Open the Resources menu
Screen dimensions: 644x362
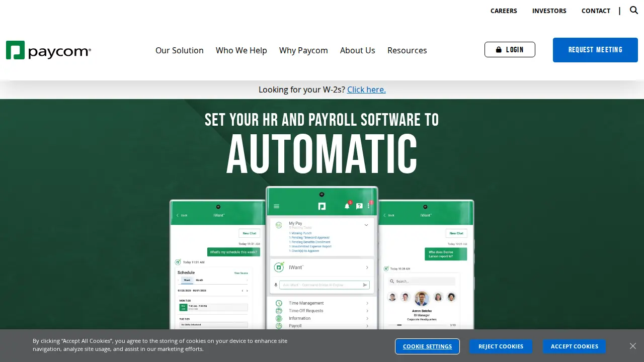(x=407, y=50)
